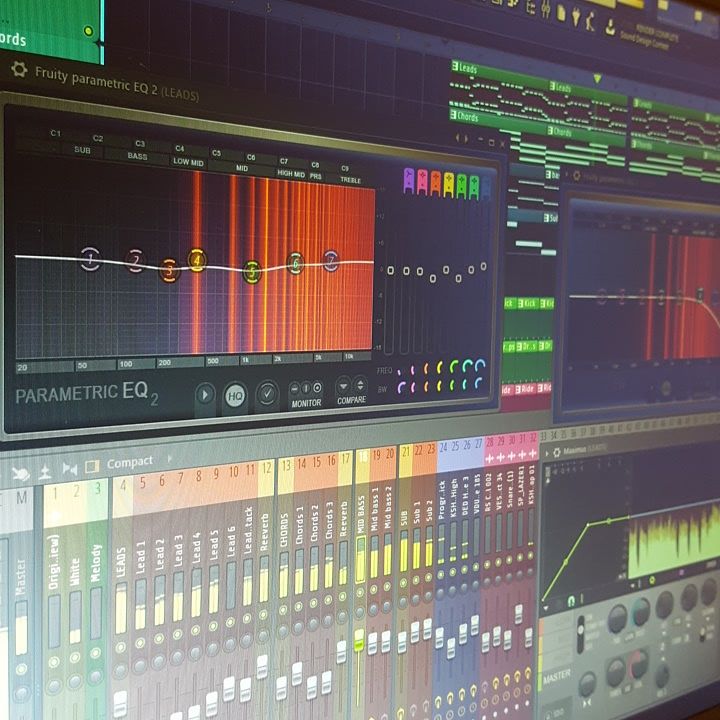Image resolution: width=720 pixels, height=720 pixels.
Task: Click the Compare down arrow button
Action: tap(343, 385)
